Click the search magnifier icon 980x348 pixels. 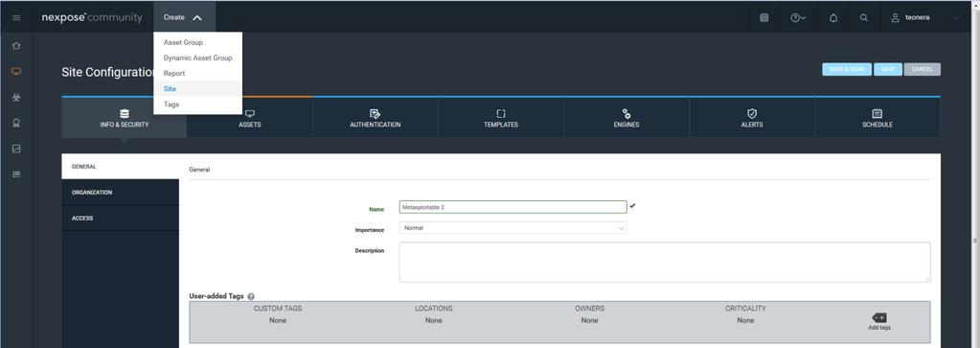pos(864,17)
